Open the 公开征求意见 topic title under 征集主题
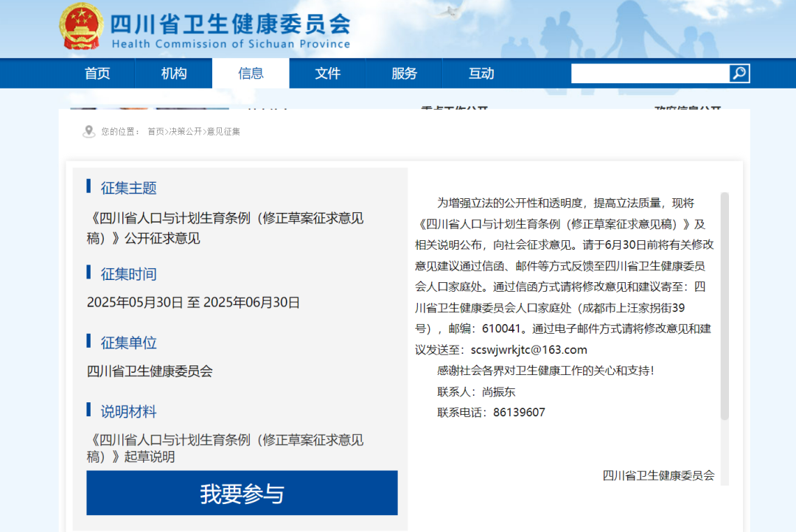Viewport: 796px width, 532px height. (225, 228)
